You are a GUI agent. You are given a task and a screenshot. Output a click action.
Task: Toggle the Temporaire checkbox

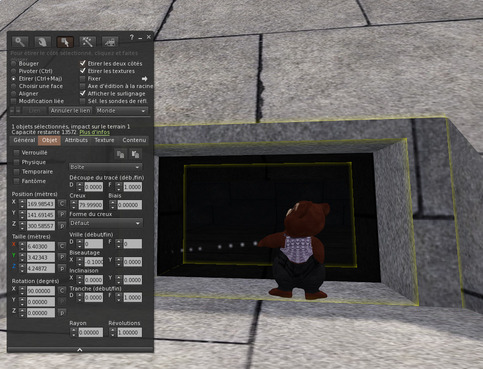[16, 172]
